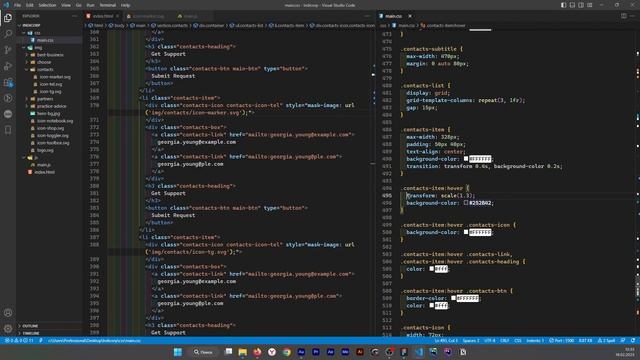Open Customize Layout icon in title bar
The height and width of the screenshot is (360, 640).
tap(590, 5)
